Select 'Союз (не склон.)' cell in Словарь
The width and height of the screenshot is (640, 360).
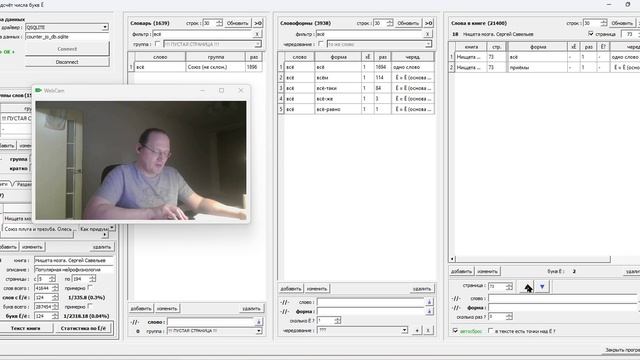coord(216,67)
